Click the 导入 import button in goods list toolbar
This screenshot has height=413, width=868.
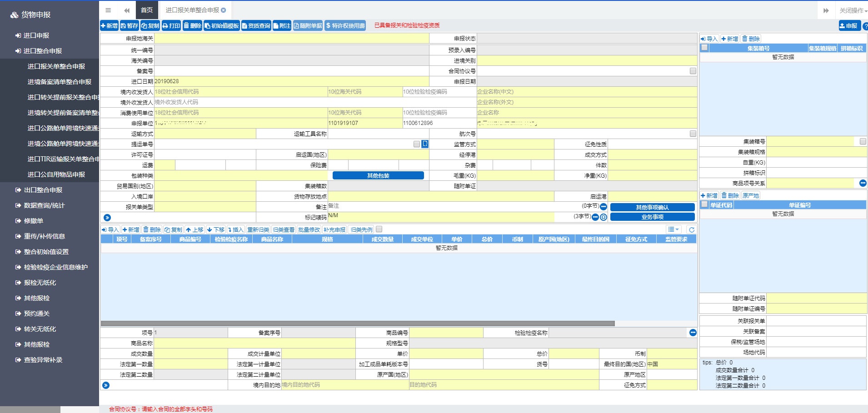click(110, 229)
